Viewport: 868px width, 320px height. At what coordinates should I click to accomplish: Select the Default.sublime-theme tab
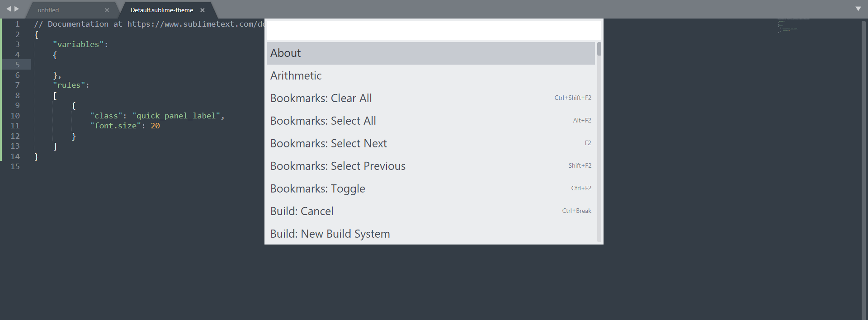161,10
